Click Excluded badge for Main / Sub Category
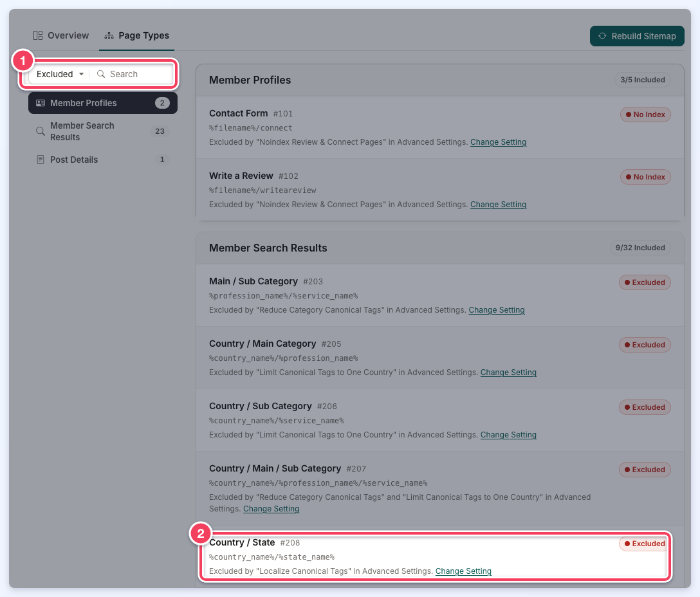 coord(645,282)
